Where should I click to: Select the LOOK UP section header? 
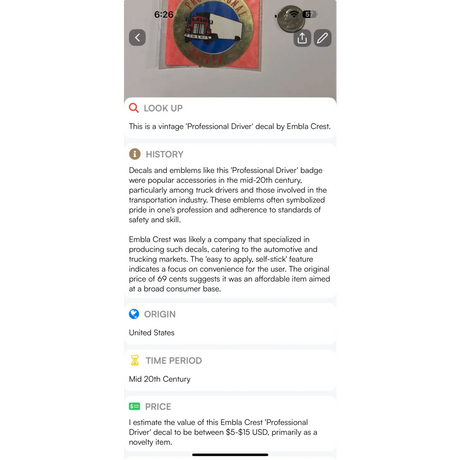coord(163,108)
